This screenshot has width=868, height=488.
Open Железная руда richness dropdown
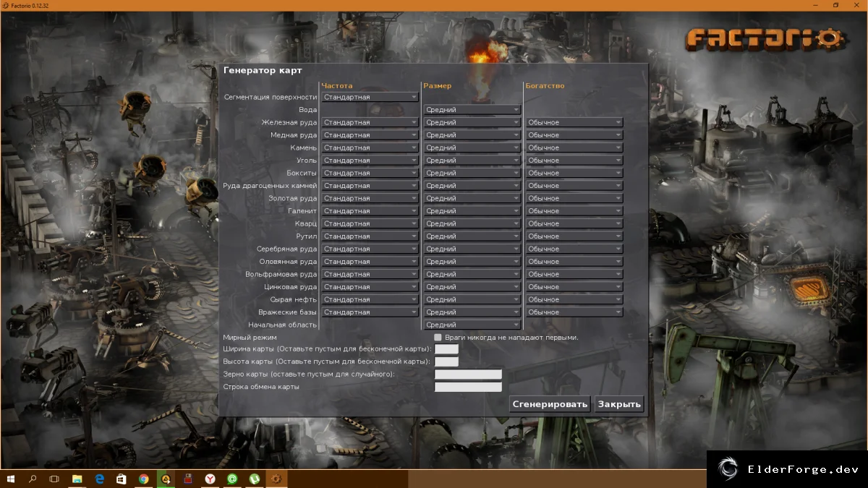[574, 122]
